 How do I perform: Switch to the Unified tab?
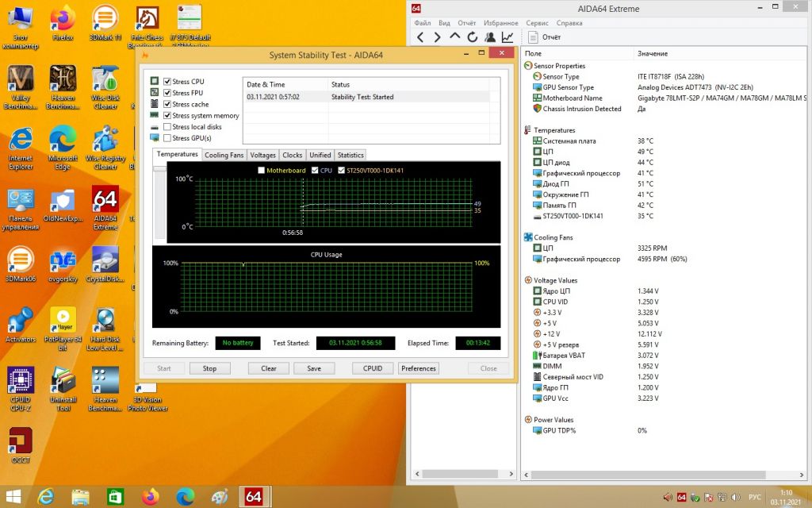click(320, 155)
